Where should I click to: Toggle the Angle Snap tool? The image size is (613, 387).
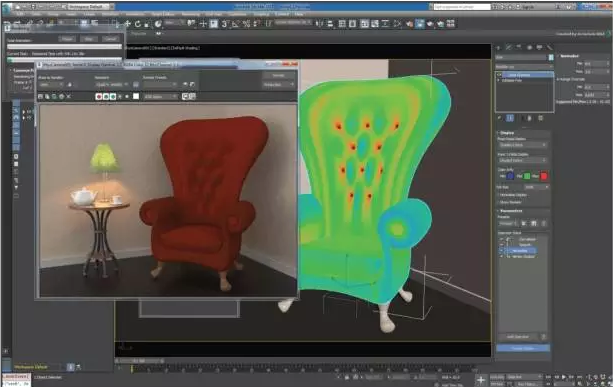pyautogui.click(x=235, y=24)
